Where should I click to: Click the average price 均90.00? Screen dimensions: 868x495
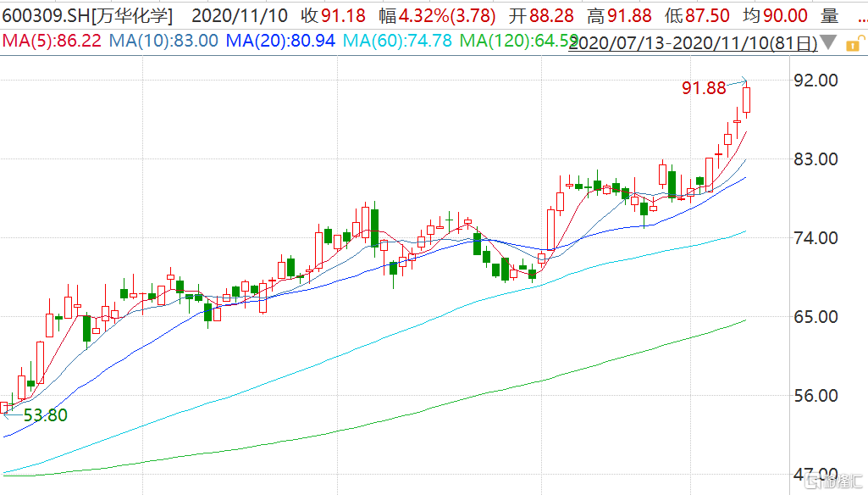tap(775, 15)
